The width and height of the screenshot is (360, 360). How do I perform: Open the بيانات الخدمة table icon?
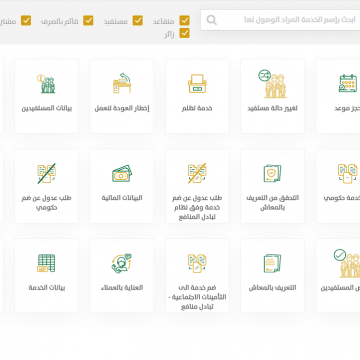tap(47, 263)
